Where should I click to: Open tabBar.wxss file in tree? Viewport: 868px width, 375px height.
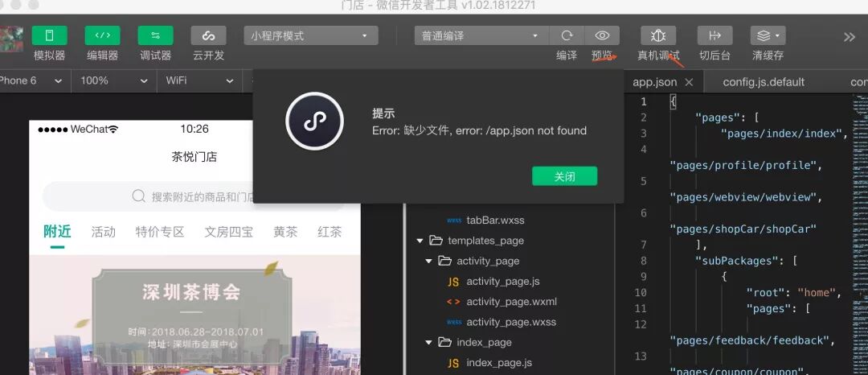click(x=495, y=220)
